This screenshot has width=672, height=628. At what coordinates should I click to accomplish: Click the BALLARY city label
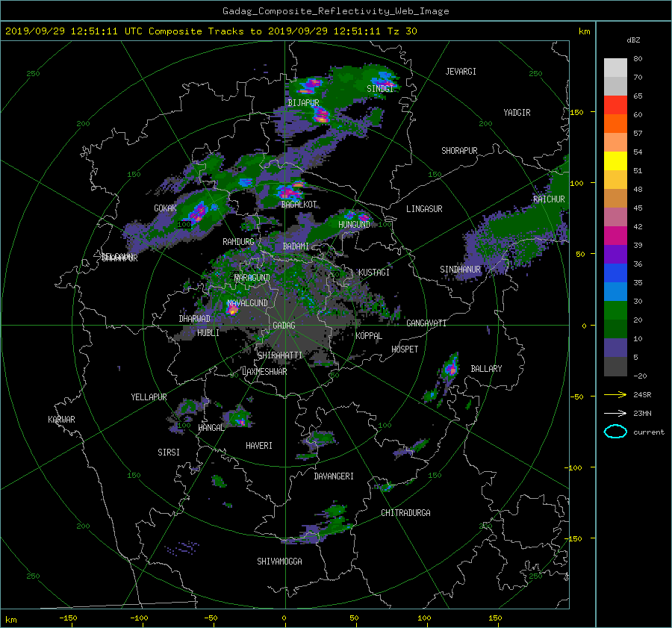[x=486, y=369]
